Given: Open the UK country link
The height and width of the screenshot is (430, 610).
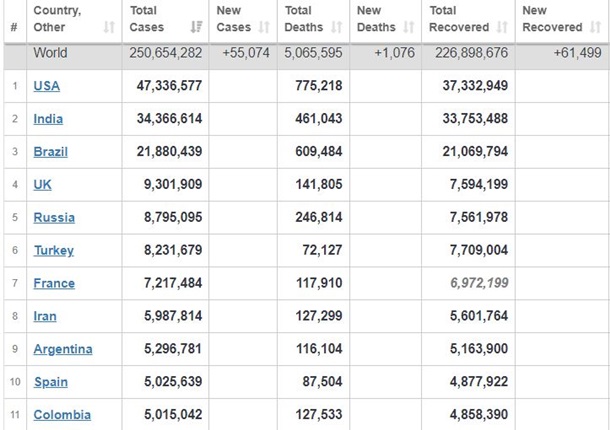Looking at the screenshot, I should pos(43,185).
